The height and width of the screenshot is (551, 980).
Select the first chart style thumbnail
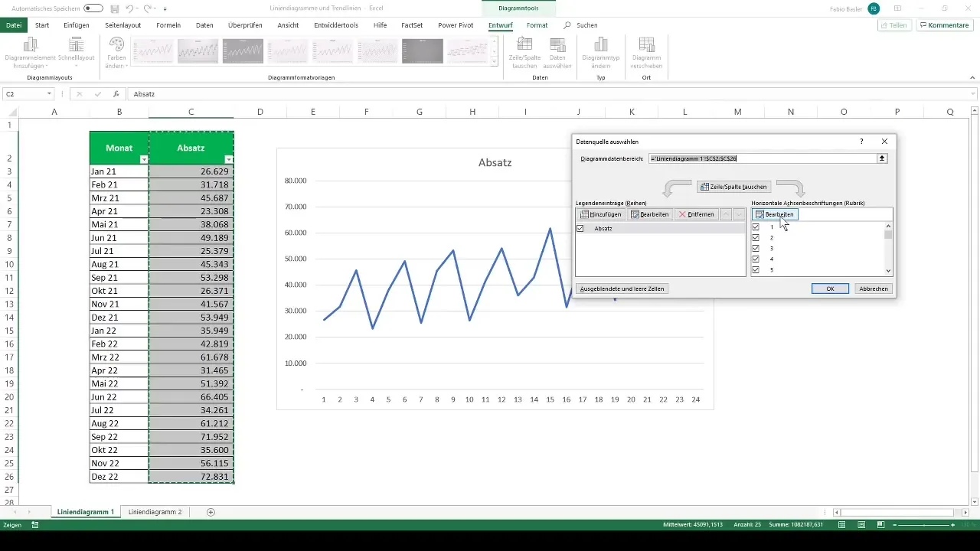pyautogui.click(x=152, y=51)
